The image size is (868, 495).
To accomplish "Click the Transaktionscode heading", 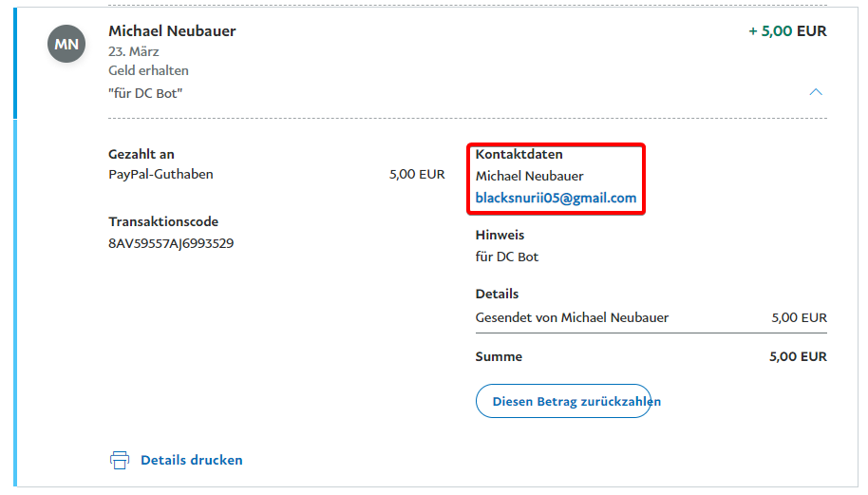I will tap(163, 221).
